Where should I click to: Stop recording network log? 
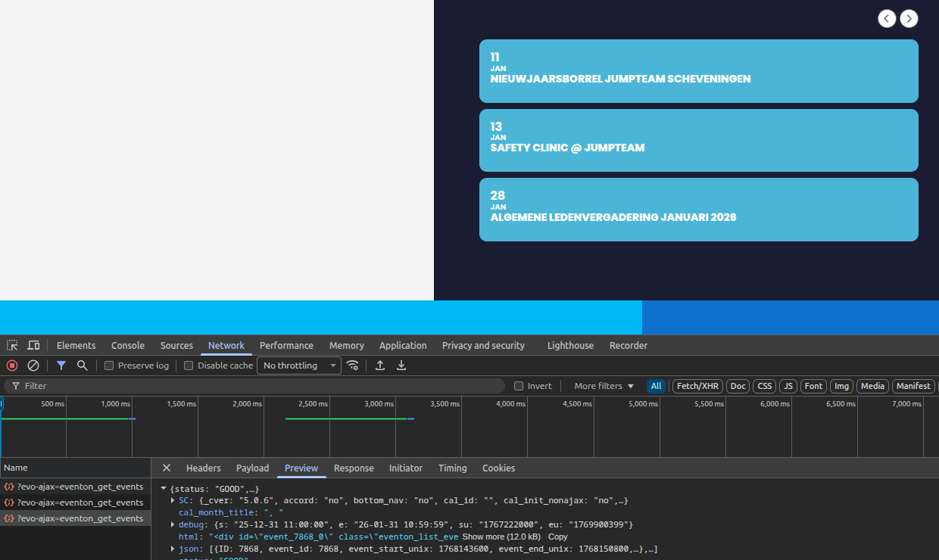pos(12,366)
